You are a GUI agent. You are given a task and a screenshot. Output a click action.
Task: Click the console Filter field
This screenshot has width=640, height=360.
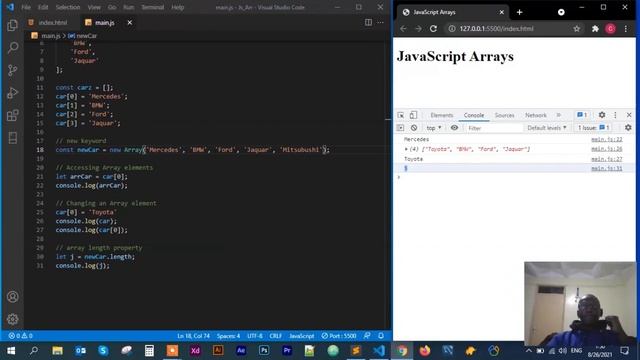(x=494, y=128)
